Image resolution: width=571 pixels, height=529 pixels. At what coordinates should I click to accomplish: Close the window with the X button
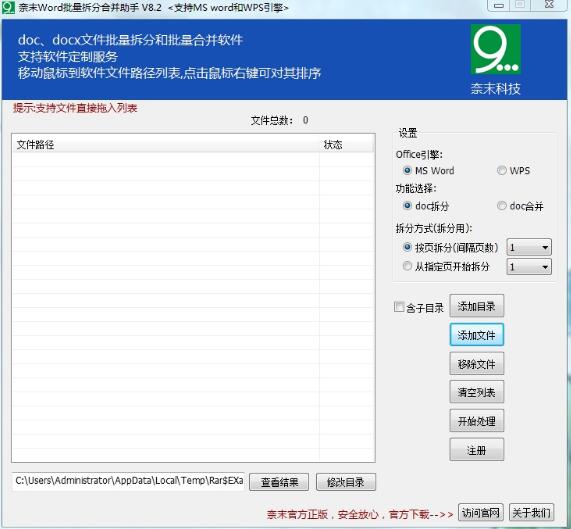(549, 5)
